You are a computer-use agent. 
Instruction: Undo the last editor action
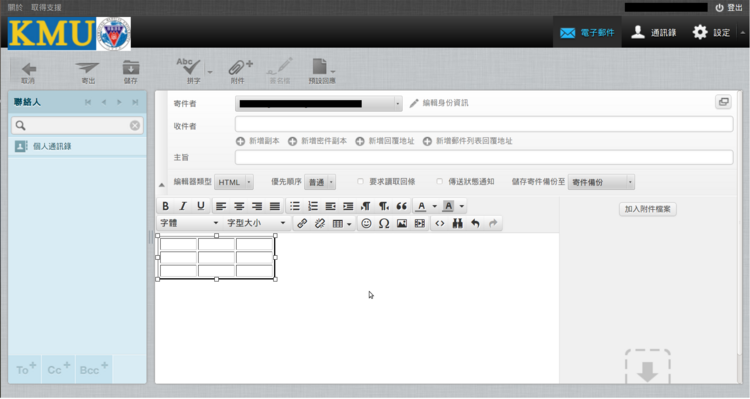(475, 223)
